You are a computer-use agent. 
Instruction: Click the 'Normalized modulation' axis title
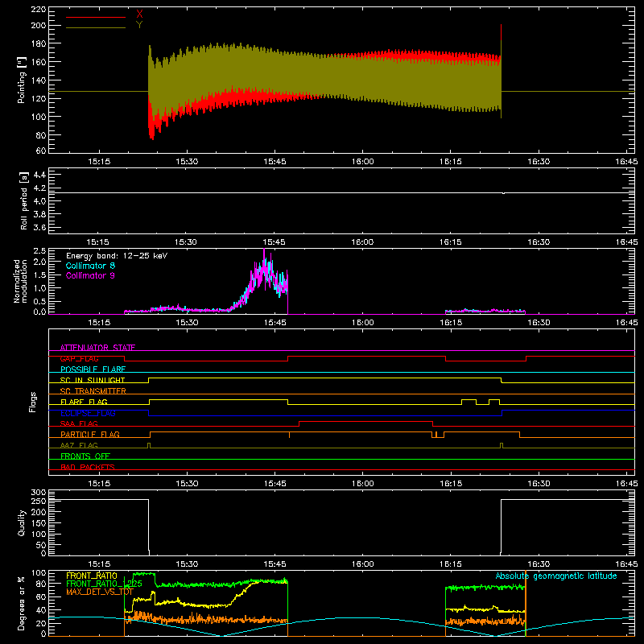coord(20,281)
